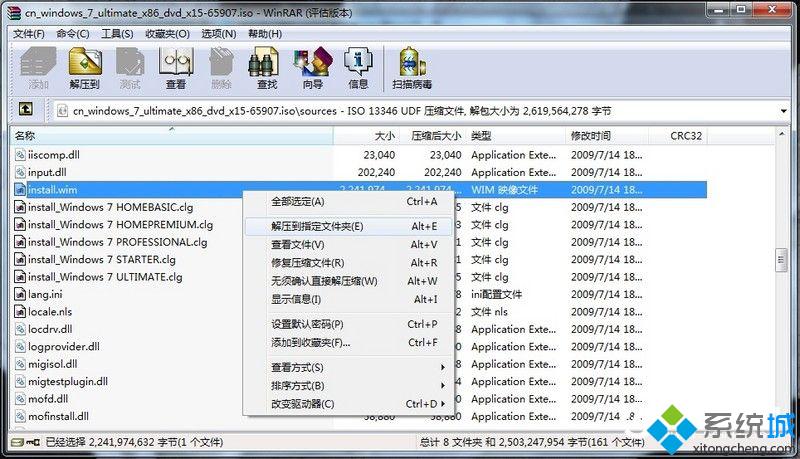
Task: Click the 删除 (Delete) toolbar icon
Action: click(221, 68)
